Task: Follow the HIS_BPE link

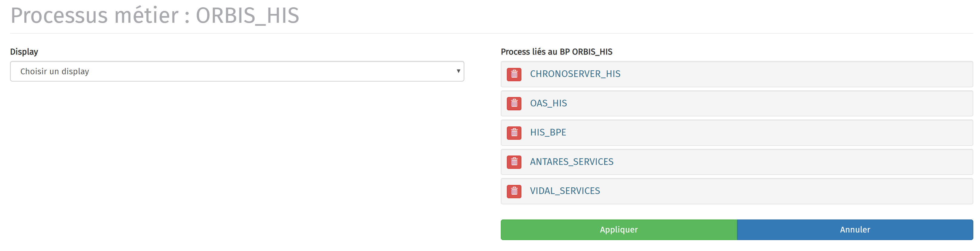Action: pyautogui.click(x=548, y=132)
